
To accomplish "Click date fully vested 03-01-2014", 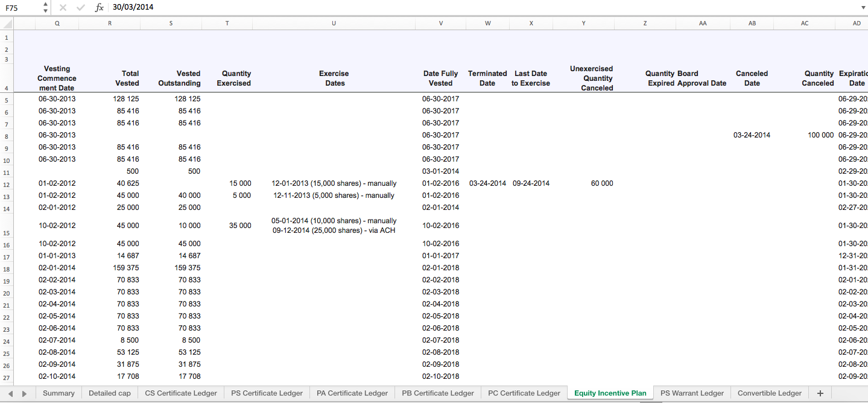I will (440, 171).
